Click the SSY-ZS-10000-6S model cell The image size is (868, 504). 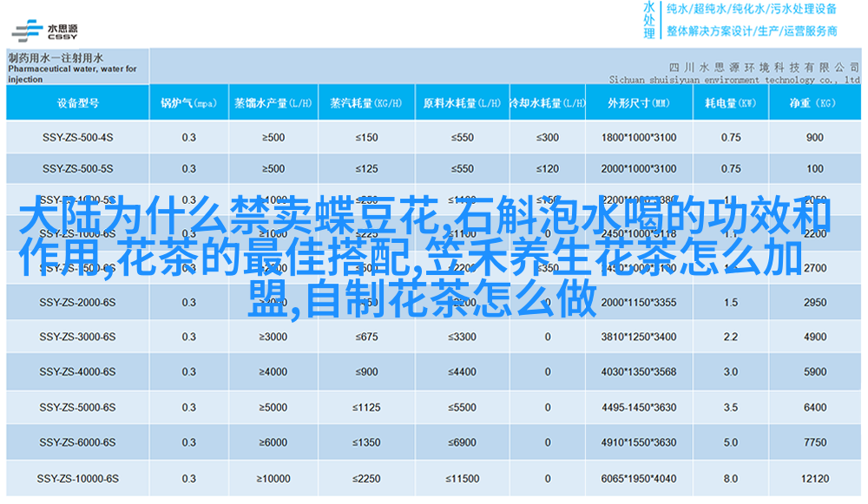coord(77,478)
